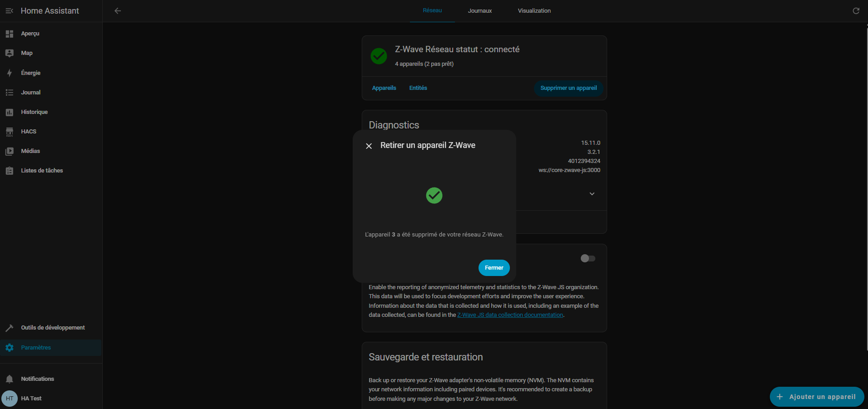Open the Paramètres gear icon
Screen dimensions: 868x409
pos(9,348)
